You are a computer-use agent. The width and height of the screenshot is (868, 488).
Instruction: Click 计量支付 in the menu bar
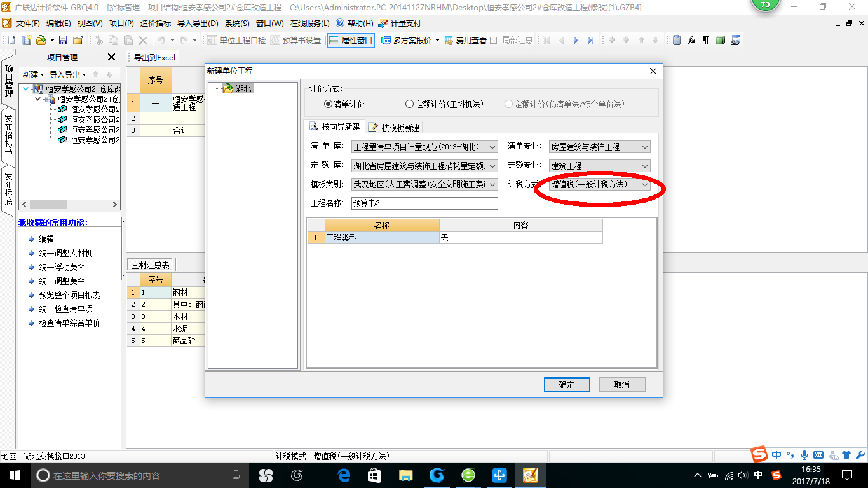[400, 24]
